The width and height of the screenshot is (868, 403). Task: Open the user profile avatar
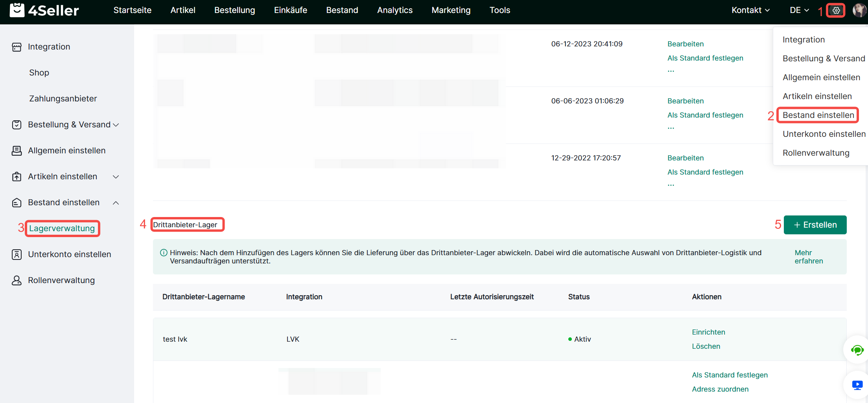coord(859,11)
